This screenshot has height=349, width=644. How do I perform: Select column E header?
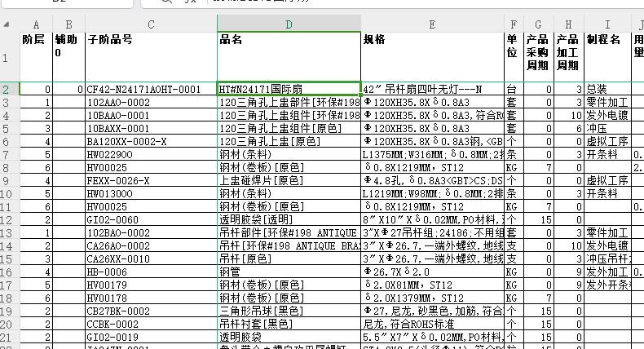(x=433, y=24)
